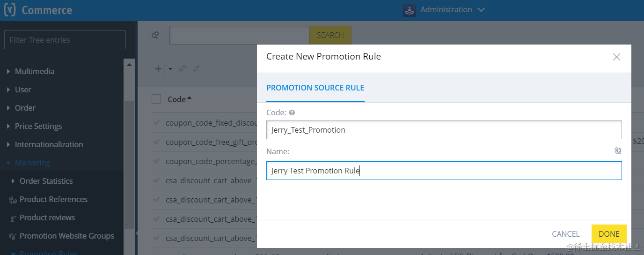Expand the Multimedia tree node
The width and height of the screenshot is (644, 255).
(8, 71)
